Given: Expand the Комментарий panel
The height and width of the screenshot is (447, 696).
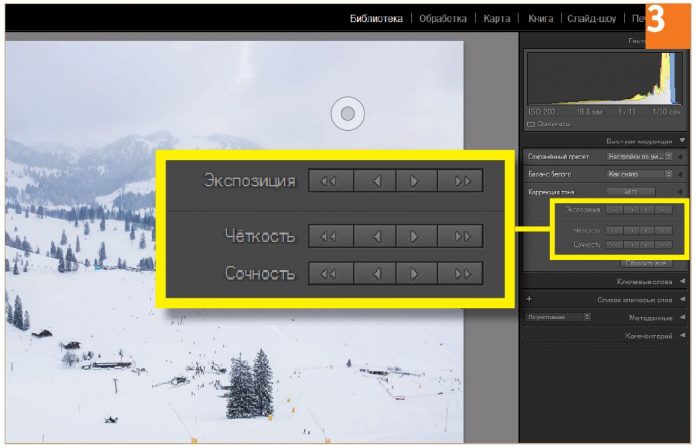Looking at the screenshot, I should (682, 336).
